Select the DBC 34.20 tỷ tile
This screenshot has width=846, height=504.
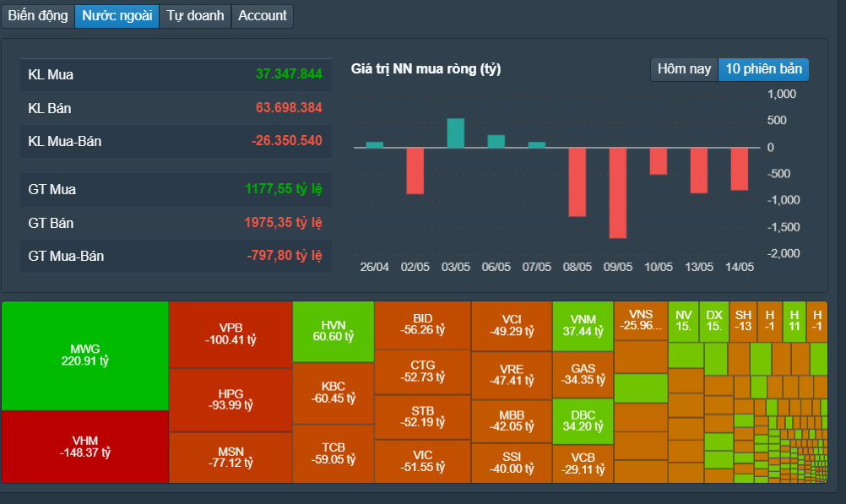pyautogui.click(x=583, y=421)
